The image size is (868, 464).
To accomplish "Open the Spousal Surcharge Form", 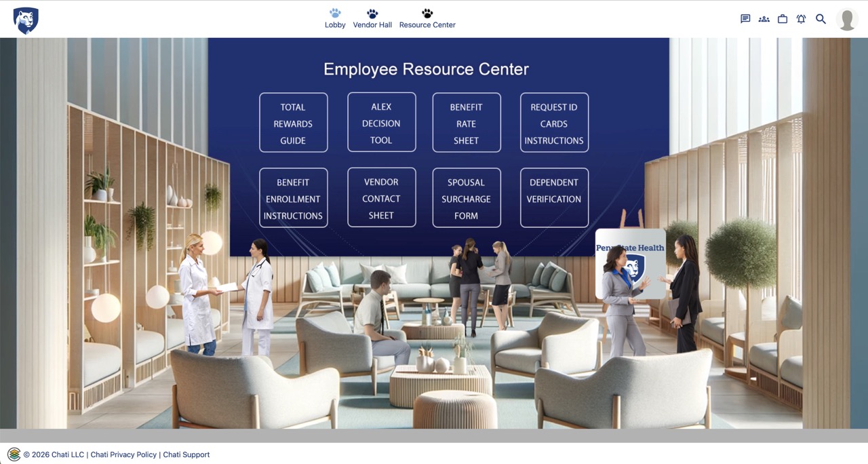I will click(467, 198).
